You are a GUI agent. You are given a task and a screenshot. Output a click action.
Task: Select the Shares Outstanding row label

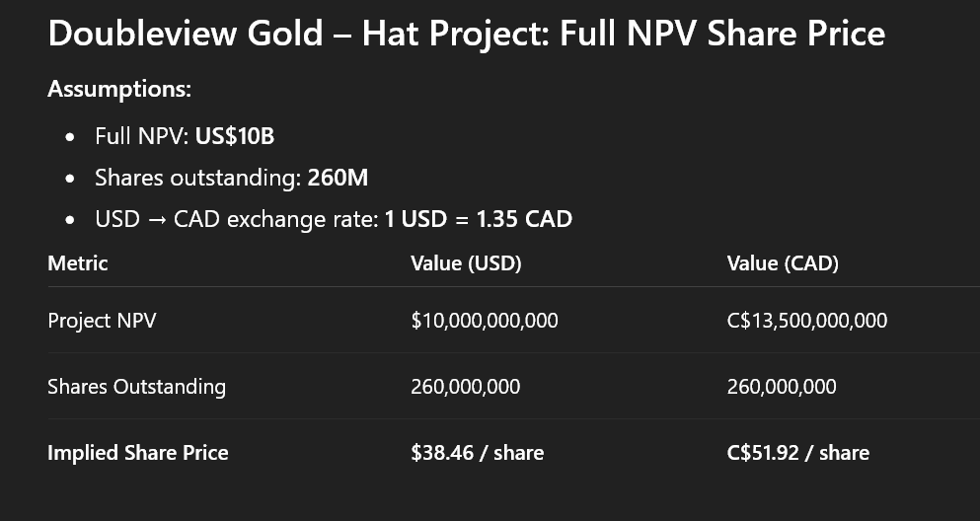pyautogui.click(x=136, y=387)
